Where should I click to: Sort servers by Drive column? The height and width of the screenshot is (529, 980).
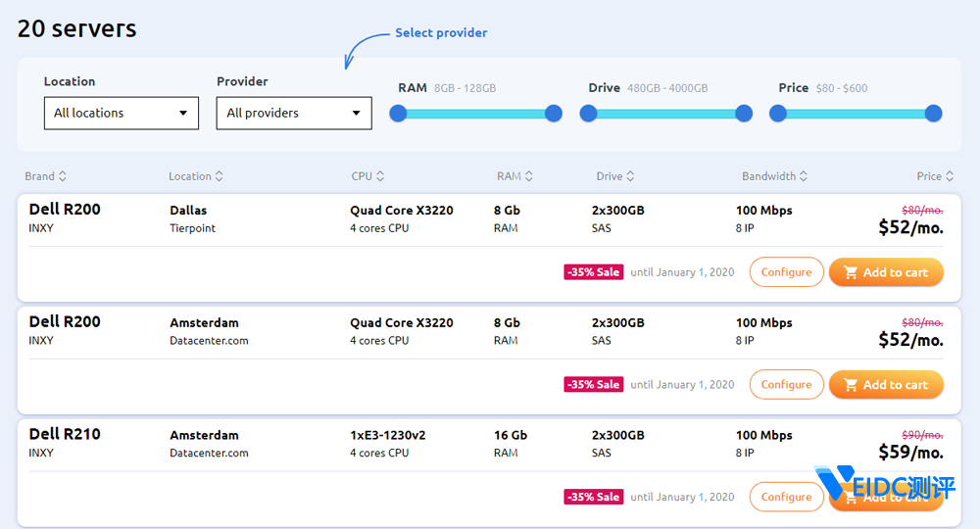coord(614,176)
